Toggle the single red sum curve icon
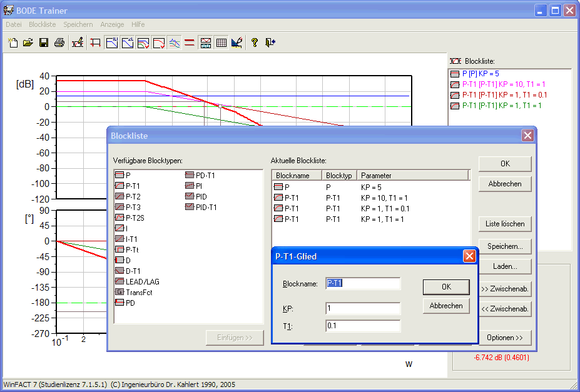The image size is (580, 392). coord(159,43)
